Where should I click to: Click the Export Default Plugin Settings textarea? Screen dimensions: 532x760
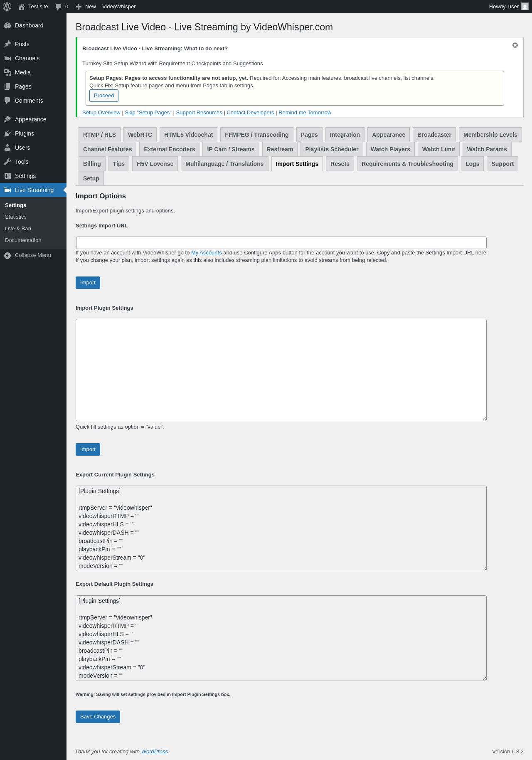click(x=281, y=638)
